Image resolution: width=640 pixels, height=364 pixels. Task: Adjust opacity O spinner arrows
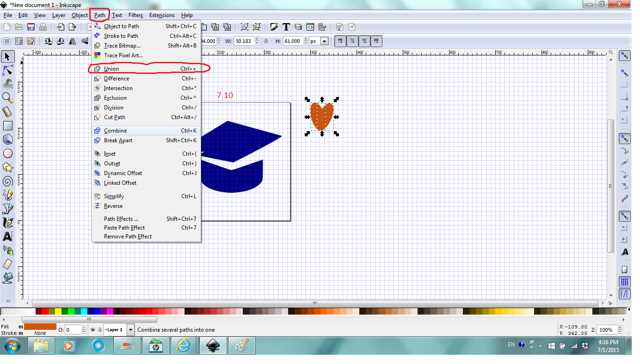84,330
